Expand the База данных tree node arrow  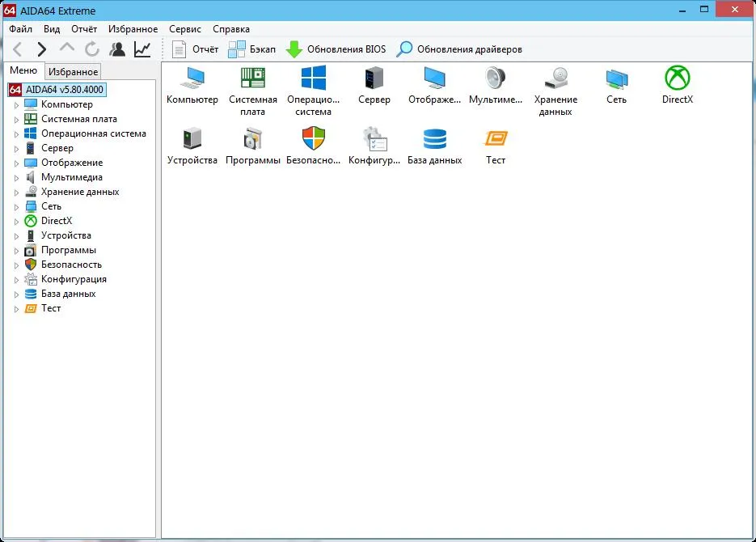(16, 294)
